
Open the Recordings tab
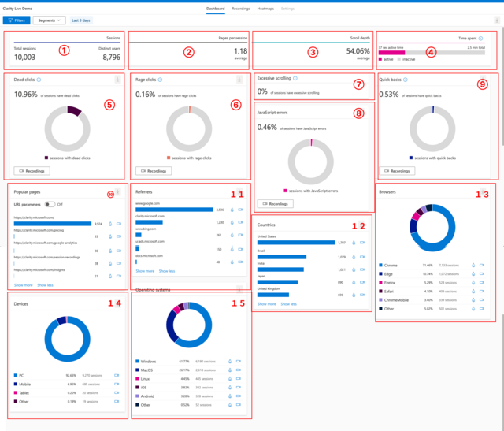(241, 9)
